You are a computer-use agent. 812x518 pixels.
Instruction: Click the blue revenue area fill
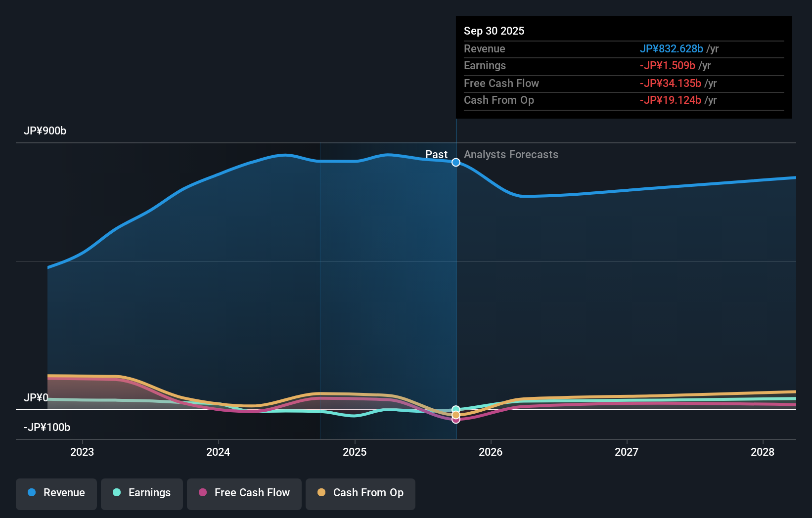click(x=247, y=272)
